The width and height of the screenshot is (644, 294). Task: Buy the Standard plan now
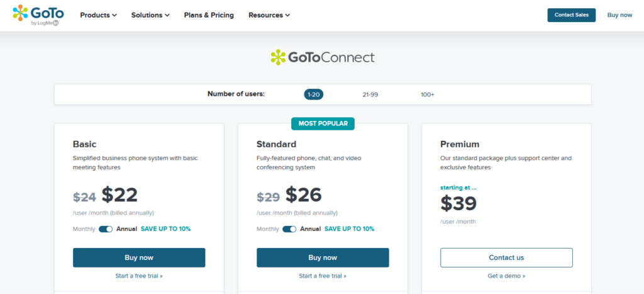323,258
